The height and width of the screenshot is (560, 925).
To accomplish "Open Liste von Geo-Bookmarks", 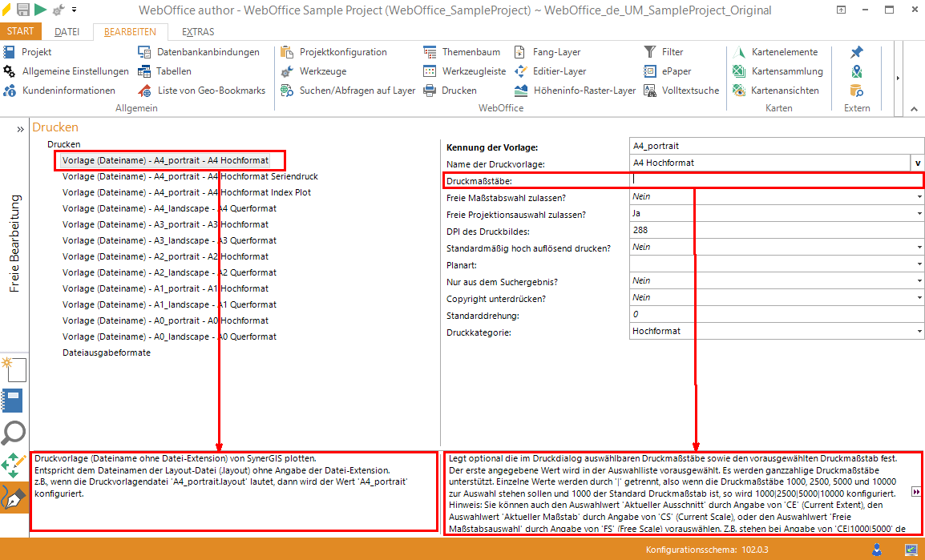I will (x=211, y=91).
